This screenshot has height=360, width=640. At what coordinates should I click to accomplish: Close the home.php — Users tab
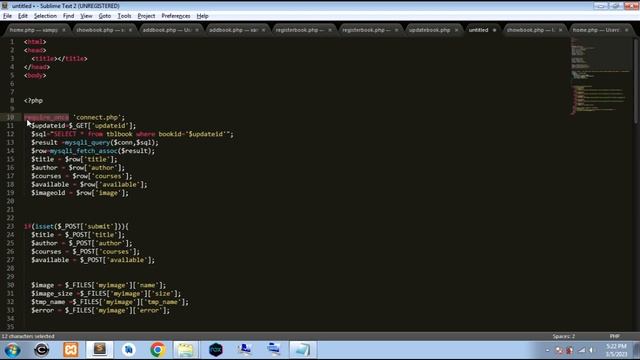pos(627,30)
